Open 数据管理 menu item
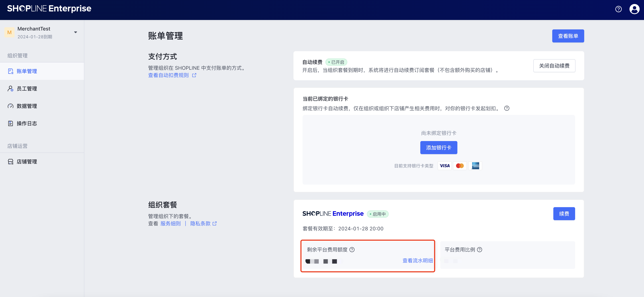This screenshot has height=297, width=644. pos(42,106)
